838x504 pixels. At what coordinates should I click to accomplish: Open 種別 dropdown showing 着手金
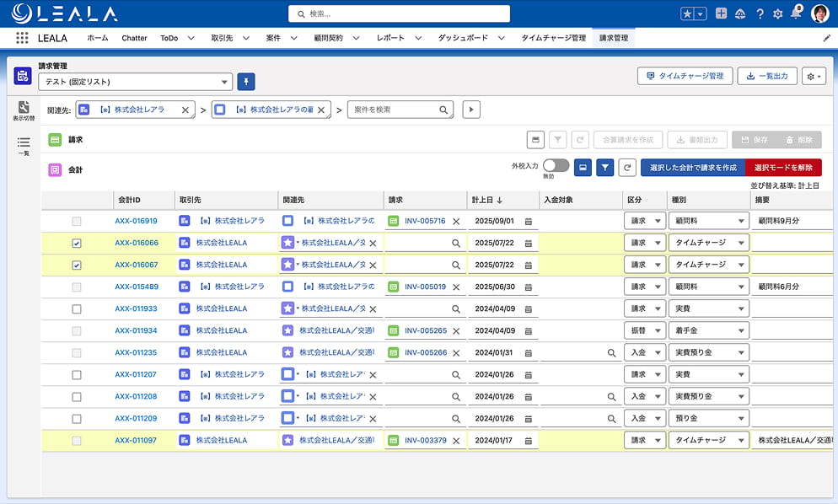[x=709, y=331]
